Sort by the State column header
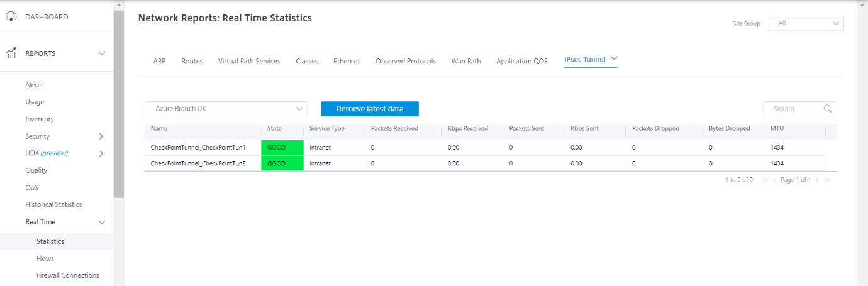This screenshot has width=868, height=286. click(x=274, y=128)
